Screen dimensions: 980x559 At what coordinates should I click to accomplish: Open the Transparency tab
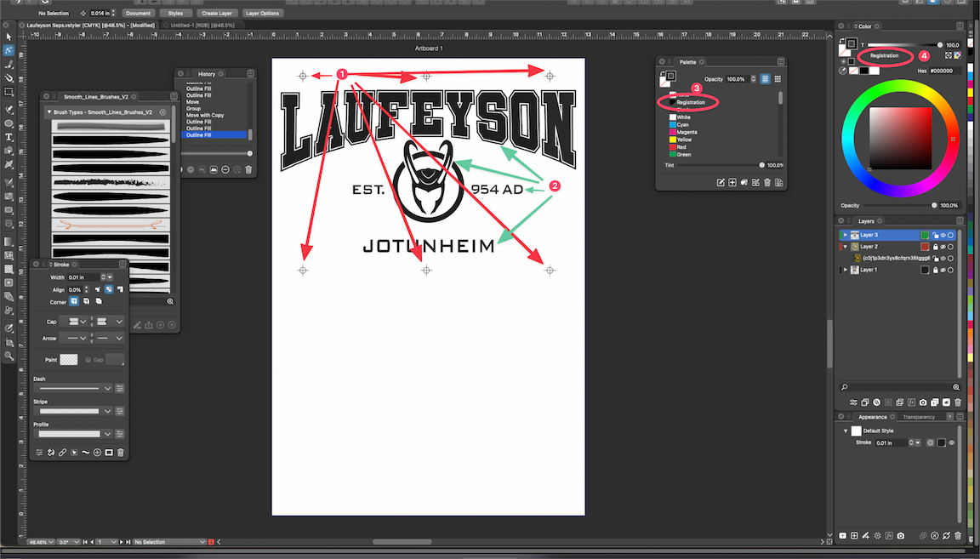click(918, 417)
